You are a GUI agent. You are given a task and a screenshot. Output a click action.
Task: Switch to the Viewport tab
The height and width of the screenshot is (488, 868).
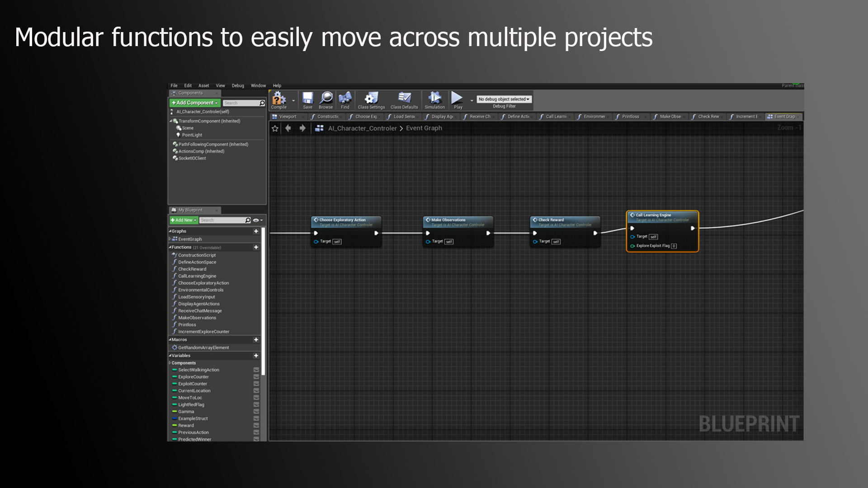(x=288, y=117)
